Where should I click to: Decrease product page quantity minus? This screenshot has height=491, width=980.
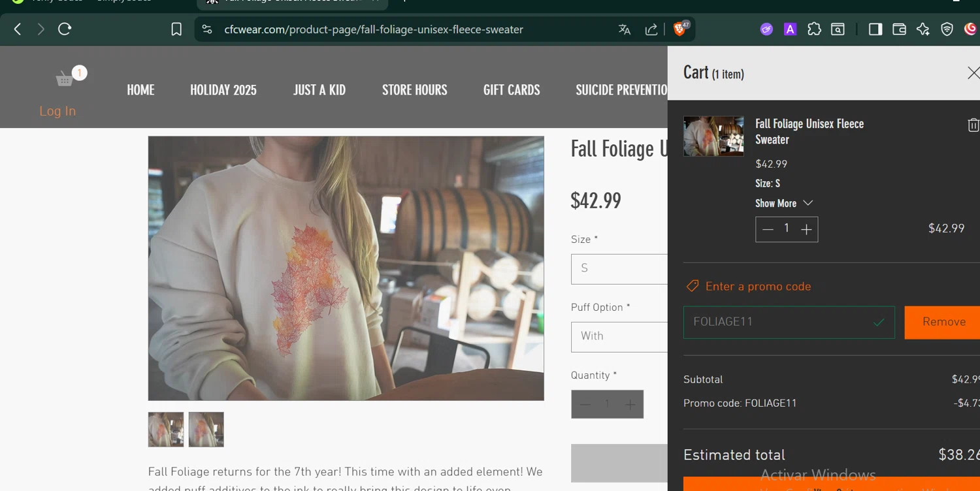(x=585, y=405)
